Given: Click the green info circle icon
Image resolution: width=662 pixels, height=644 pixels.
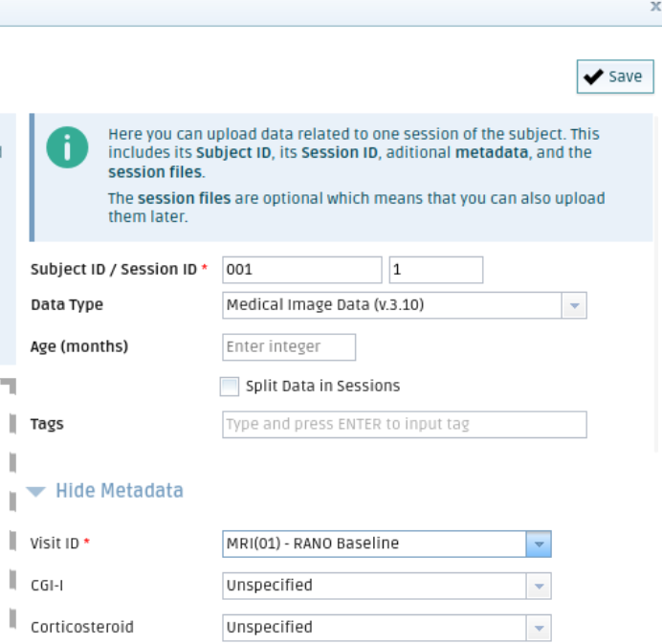Looking at the screenshot, I should [68, 148].
